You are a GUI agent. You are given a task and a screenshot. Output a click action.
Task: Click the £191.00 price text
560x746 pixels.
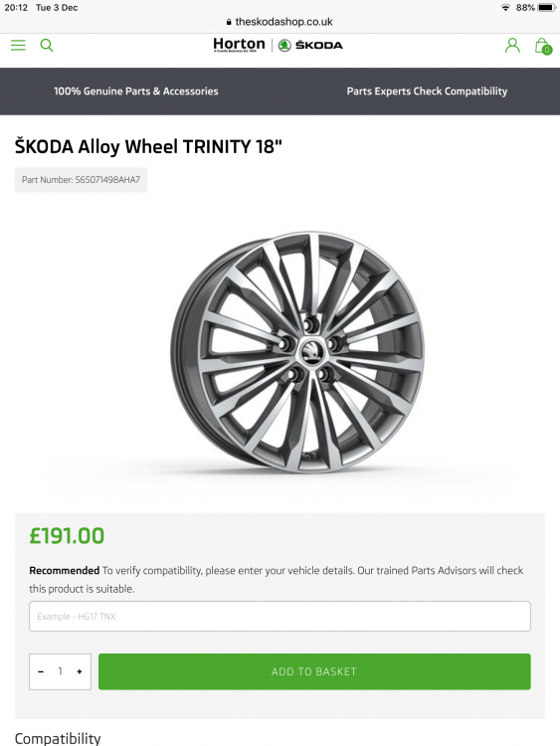[67, 536]
